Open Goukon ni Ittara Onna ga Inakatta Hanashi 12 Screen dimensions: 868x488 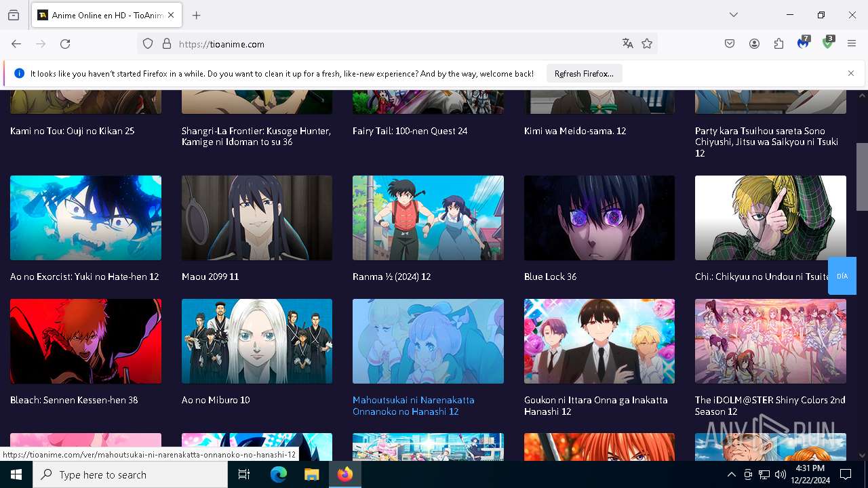click(596, 405)
